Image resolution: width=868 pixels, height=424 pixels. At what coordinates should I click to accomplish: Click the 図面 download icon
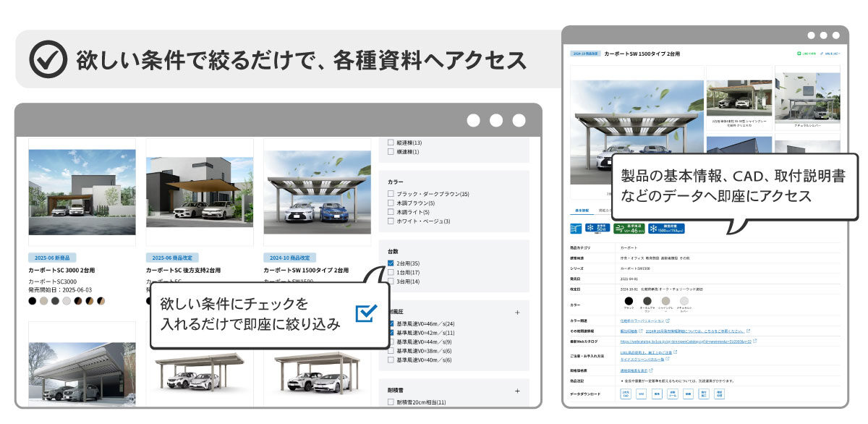657,394
